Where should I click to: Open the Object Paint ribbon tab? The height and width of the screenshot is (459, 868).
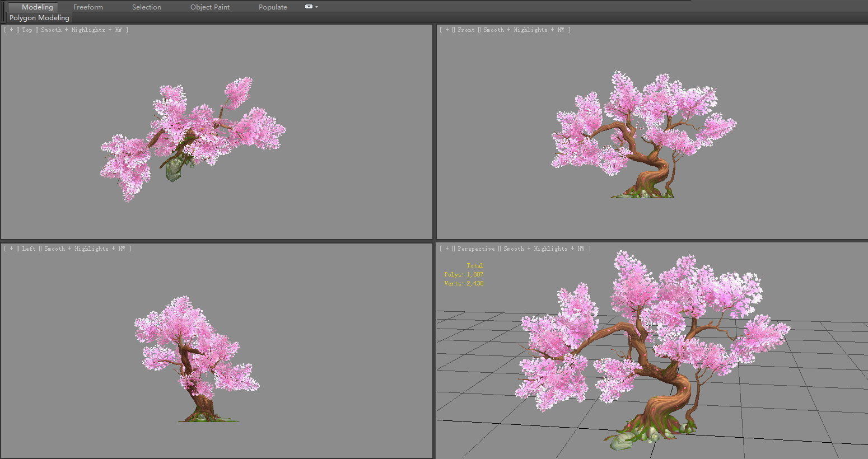pyautogui.click(x=210, y=7)
